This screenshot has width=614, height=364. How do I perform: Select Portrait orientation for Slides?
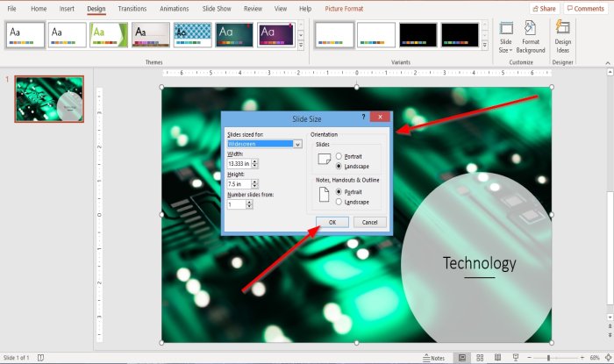[339, 156]
